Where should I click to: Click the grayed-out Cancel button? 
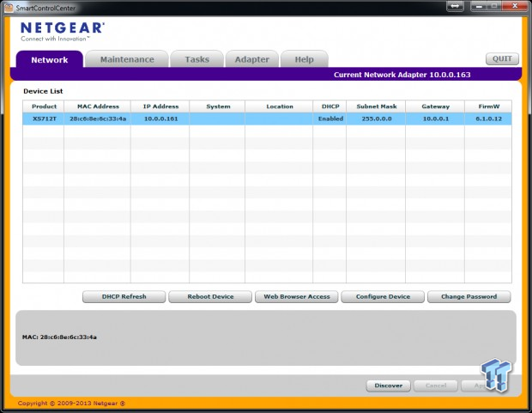coord(436,386)
